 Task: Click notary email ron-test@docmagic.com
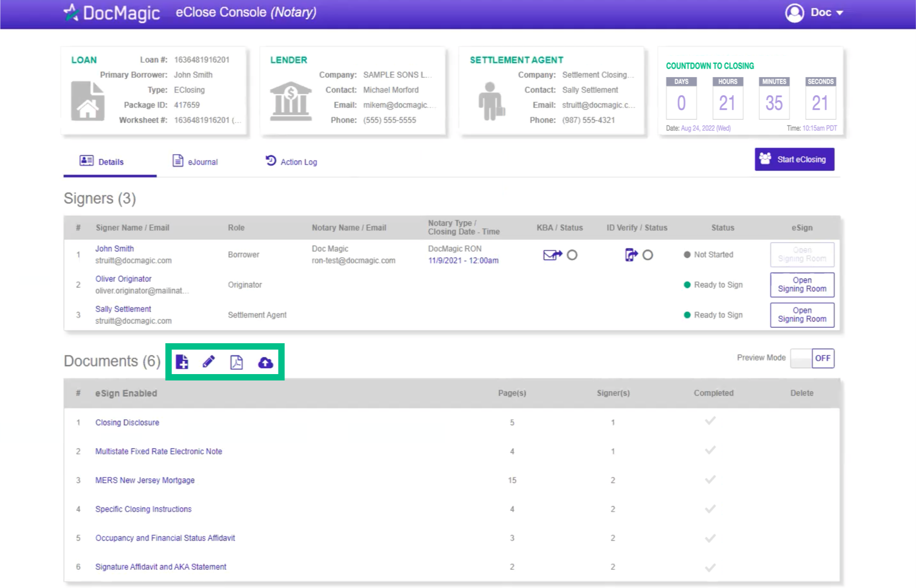[x=354, y=261]
